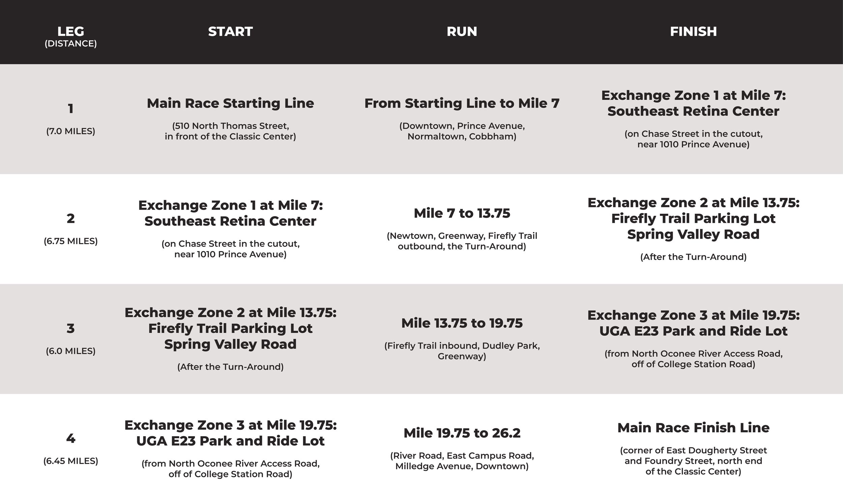
Task: Click the Leg 1 number cell
Action: tap(71, 109)
